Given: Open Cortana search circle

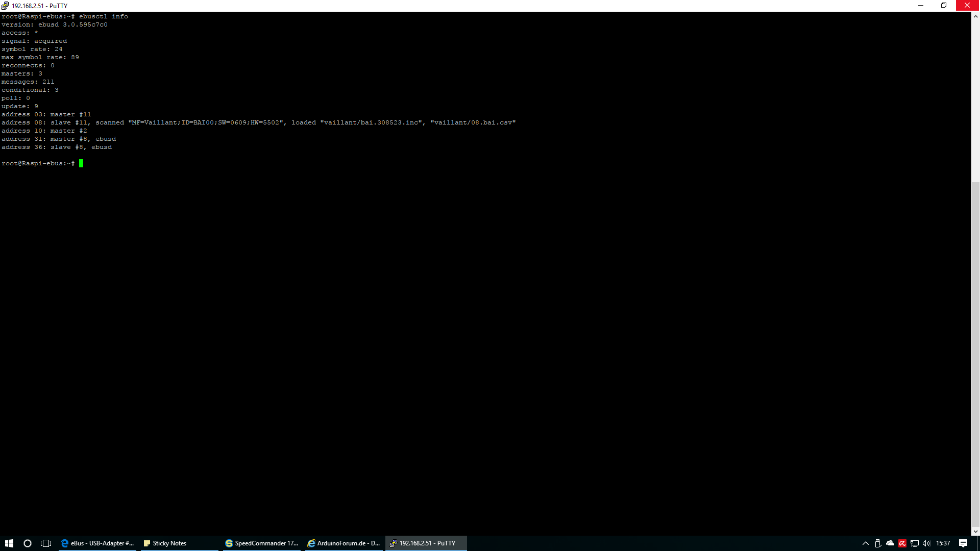Looking at the screenshot, I should (28, 543).
